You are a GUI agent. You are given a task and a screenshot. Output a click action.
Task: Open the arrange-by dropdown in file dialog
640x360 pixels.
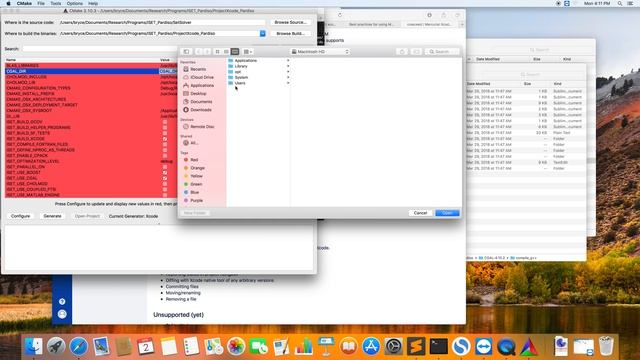pos(248,51)
